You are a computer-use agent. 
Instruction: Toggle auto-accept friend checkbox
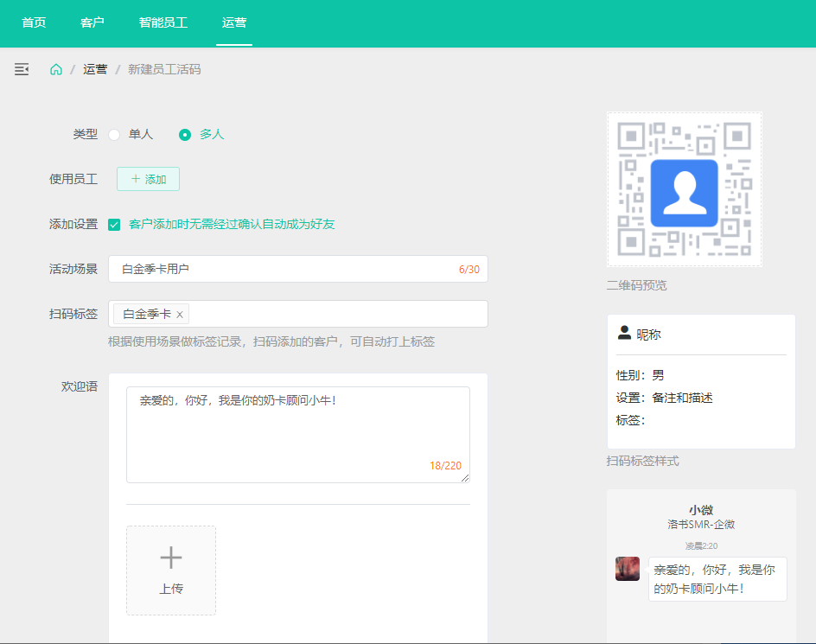click(114, 225)
